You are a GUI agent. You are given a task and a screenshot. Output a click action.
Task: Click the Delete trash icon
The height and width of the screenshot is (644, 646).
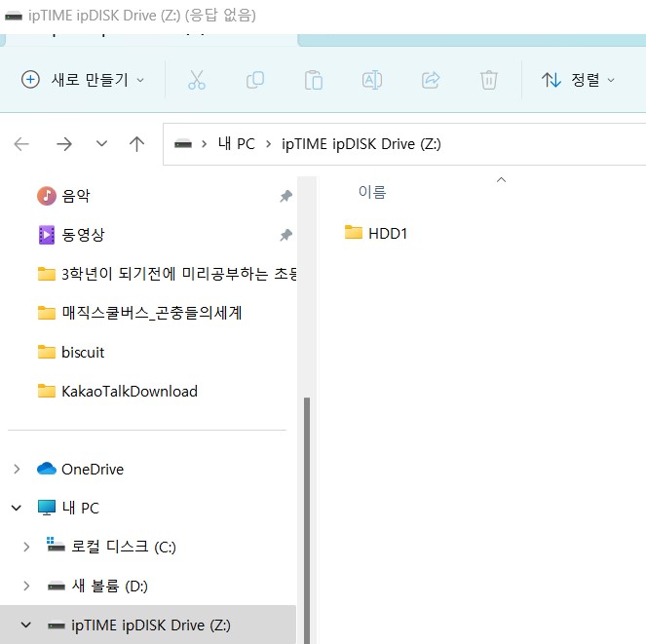(x=489, y=80)
